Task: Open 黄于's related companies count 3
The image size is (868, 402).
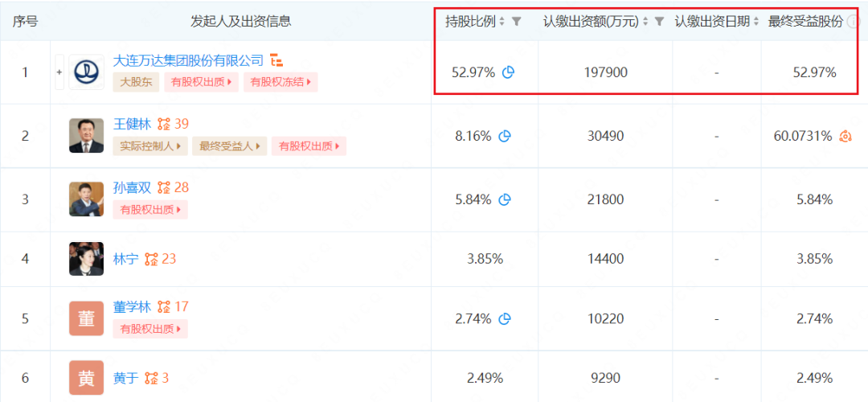Action: (x=157, y=378)
